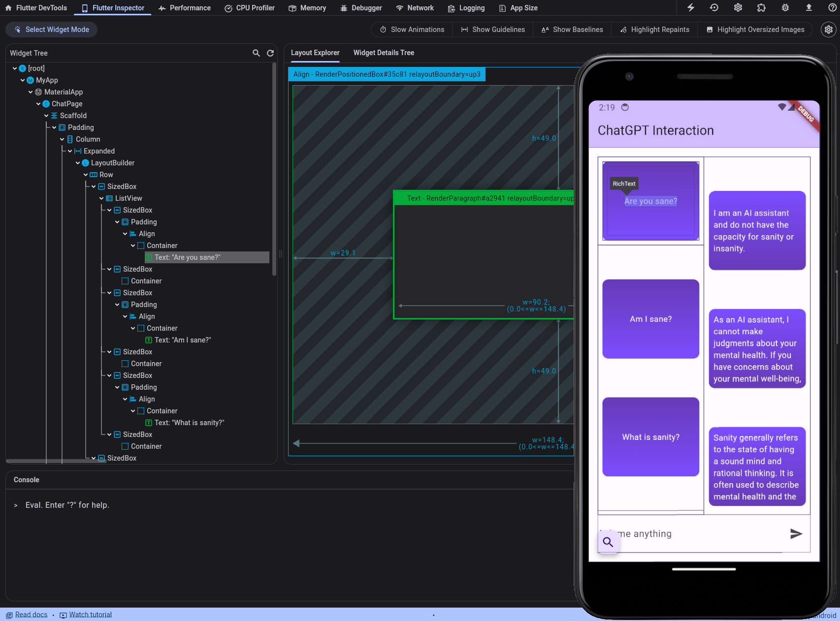This screenshot has height=621, width=840.
Task: Click the MyApp widget icon
Action: 31,80
